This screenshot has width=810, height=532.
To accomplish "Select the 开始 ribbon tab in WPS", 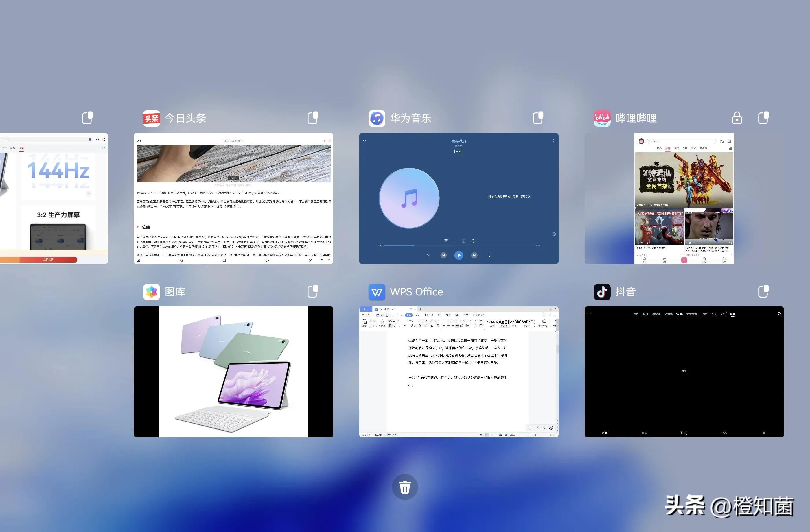I will click(x=409, y=315).
